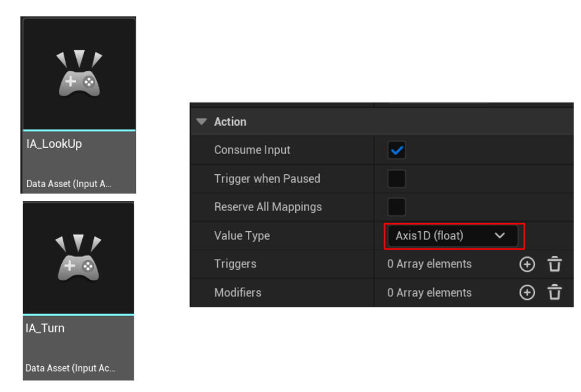Click the Value Type dropdown chevron arrow
The height and width of the screenshot is (392, 581).
tap(499, 236)
